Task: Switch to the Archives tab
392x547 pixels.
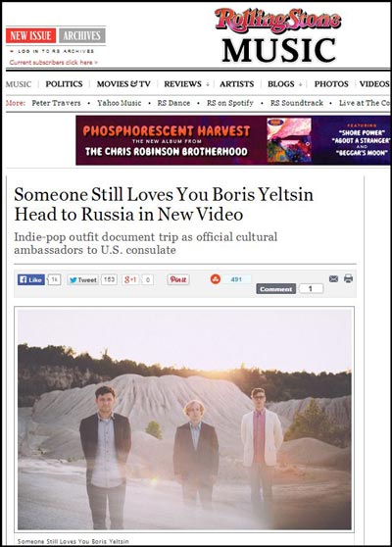Action: click(x=82, y=35)
